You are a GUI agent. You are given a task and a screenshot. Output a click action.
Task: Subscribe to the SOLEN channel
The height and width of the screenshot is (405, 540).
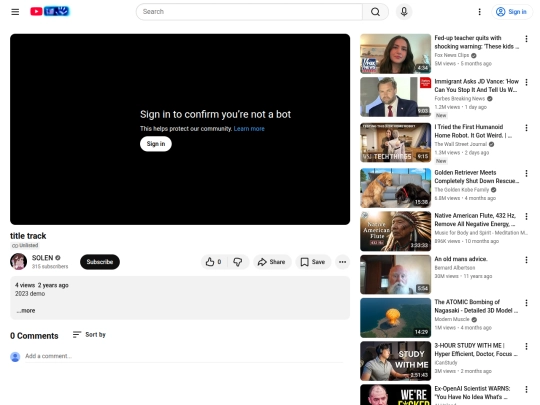(100, 262)
